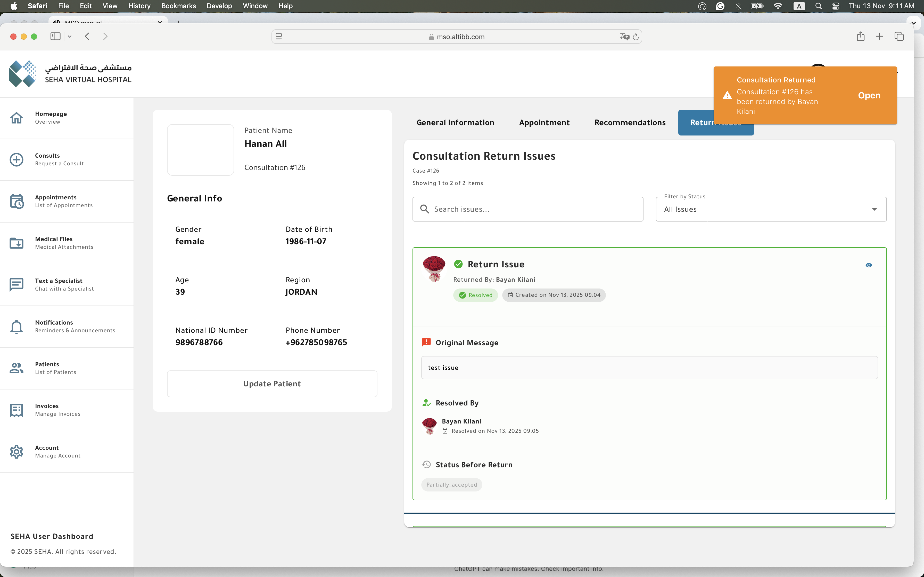
Task: Expand Safari tab overview chevron at top right
Action: 913,23
